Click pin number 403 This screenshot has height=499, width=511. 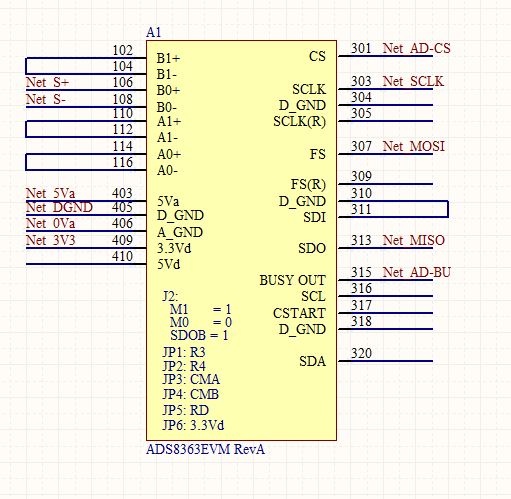click(122, 193)
